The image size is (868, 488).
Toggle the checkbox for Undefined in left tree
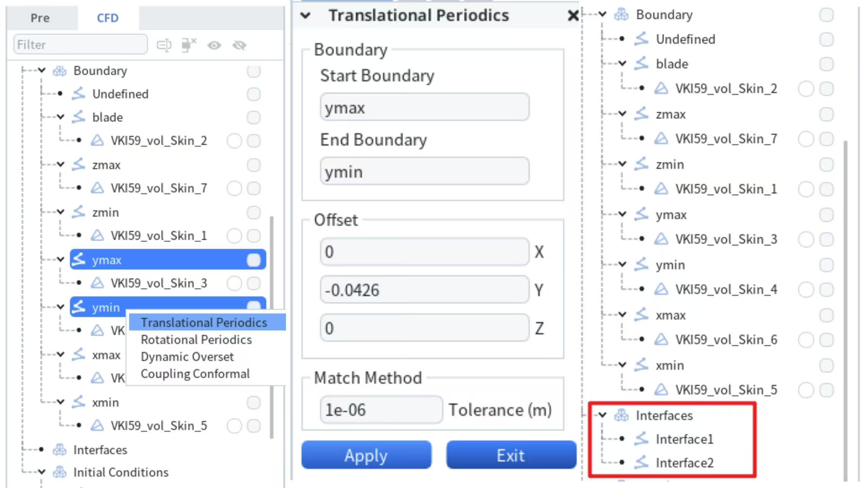click(x=254, y=94)
